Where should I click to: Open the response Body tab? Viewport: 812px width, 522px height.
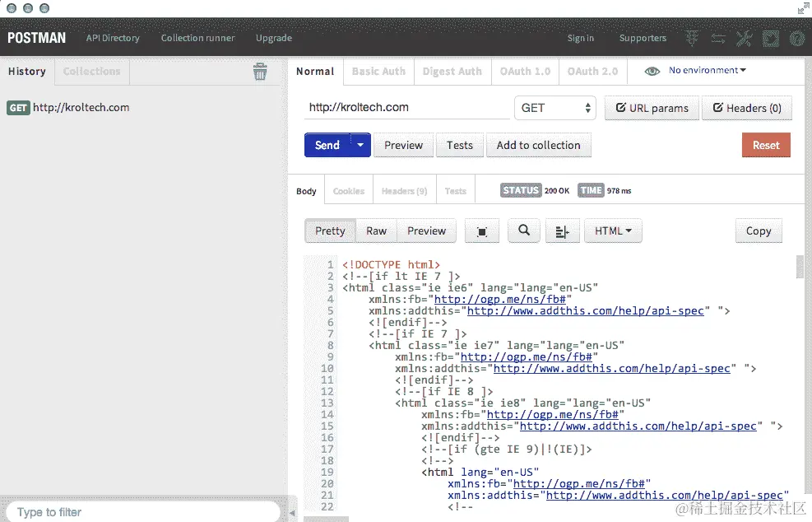click(306, 191)
